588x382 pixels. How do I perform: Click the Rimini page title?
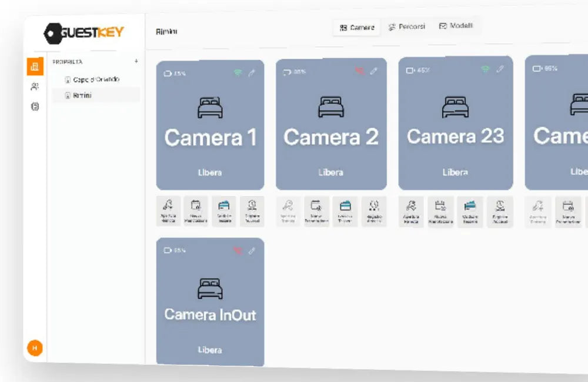[x=166, y=32]
